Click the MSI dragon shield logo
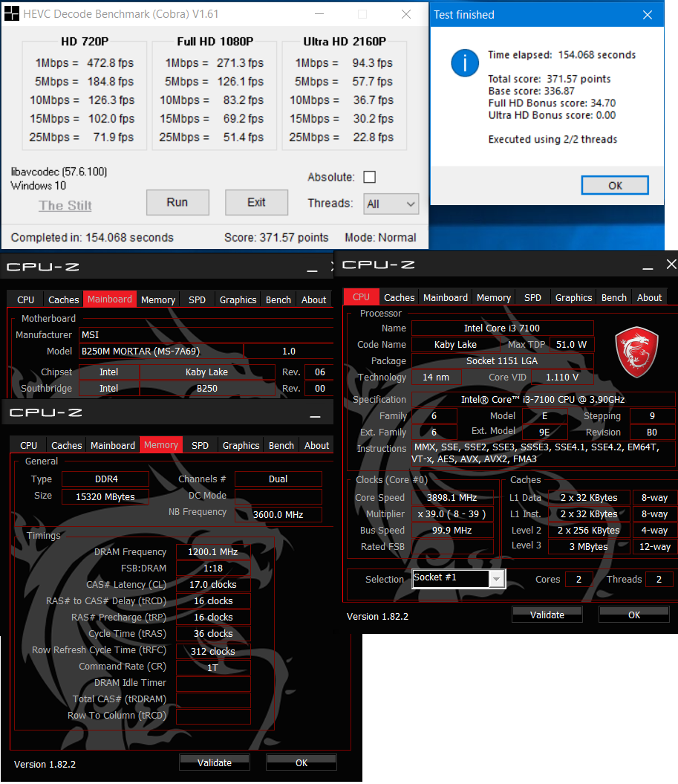 636,352
